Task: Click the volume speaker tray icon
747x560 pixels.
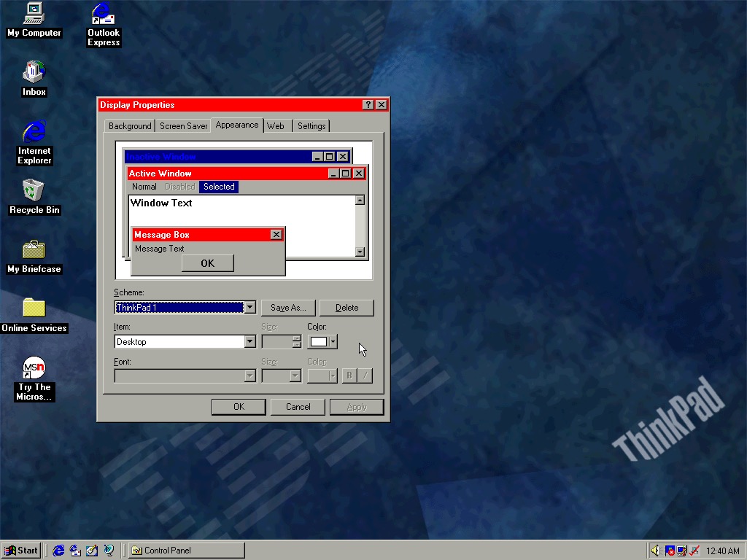Action: point(655,551)
